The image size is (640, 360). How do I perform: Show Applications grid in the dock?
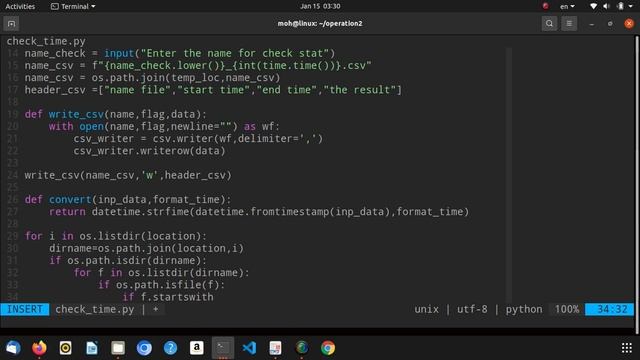[x=627, y=348]
